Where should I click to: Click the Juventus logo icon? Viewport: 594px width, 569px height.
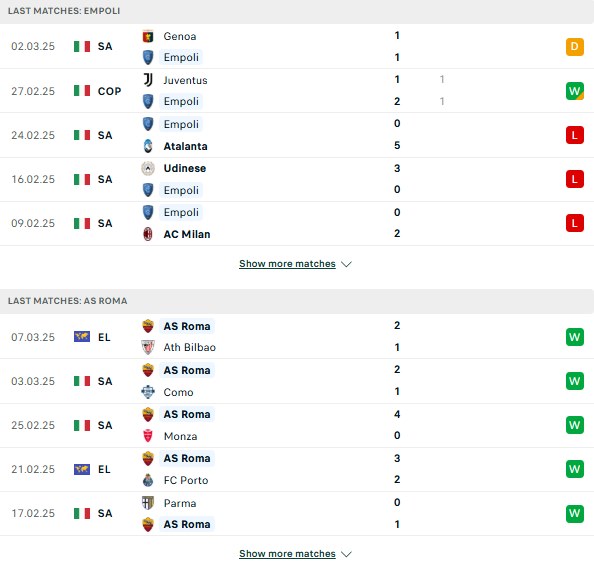click(x=148, y=80)
